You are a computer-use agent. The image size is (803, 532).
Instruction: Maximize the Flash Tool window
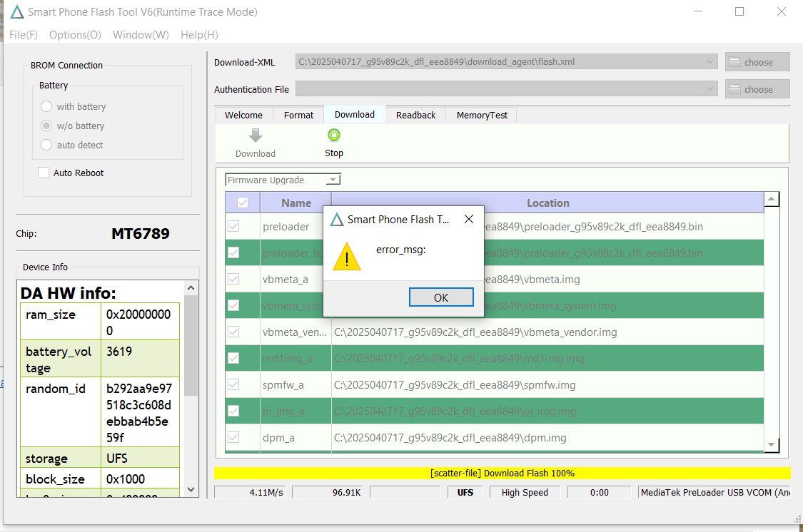coord(739,11)
